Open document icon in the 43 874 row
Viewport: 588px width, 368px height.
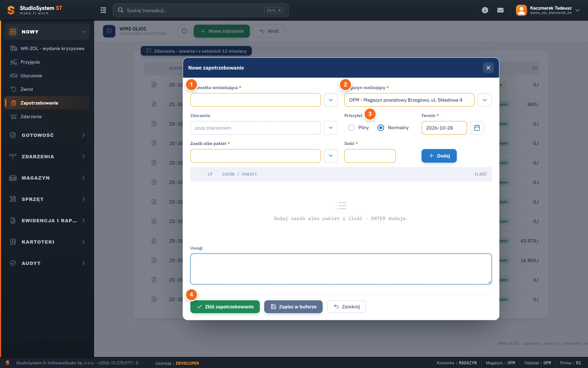pyautogui.click(x=154, y=241)
